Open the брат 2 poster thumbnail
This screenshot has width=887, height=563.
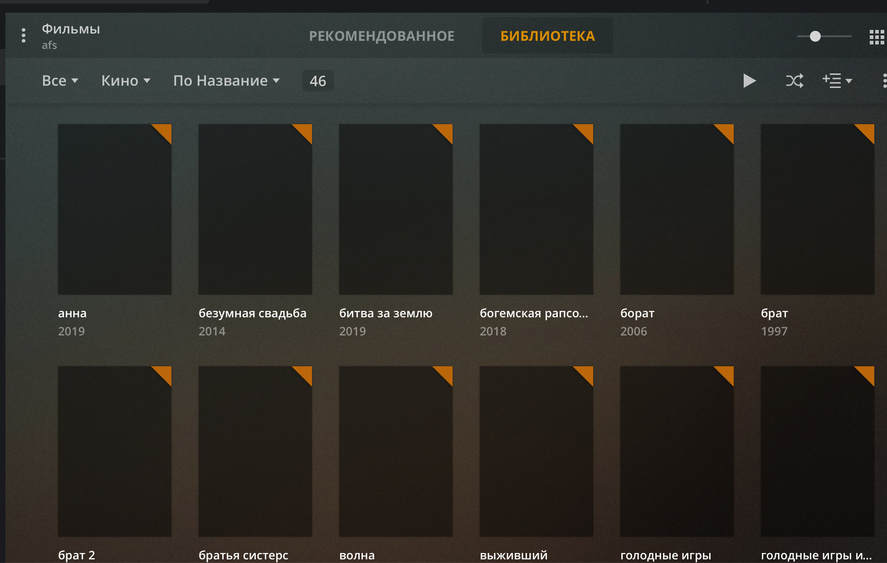[114, 451]
